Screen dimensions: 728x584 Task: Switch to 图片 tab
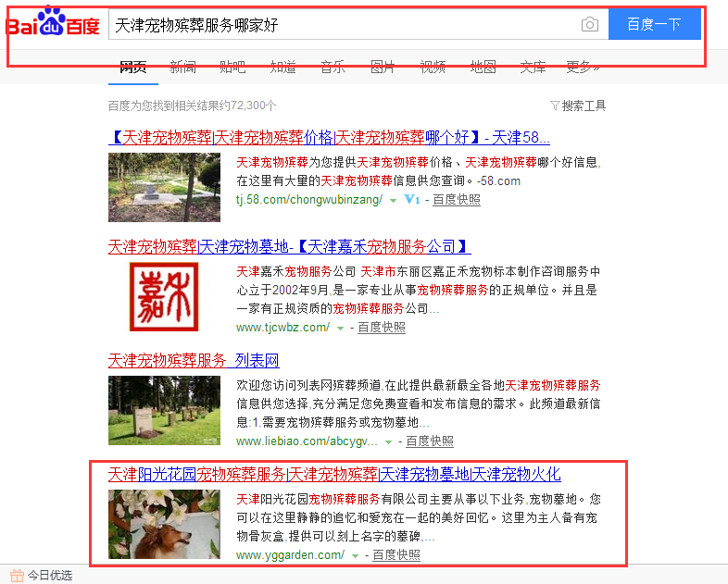(x=383, y=67)
